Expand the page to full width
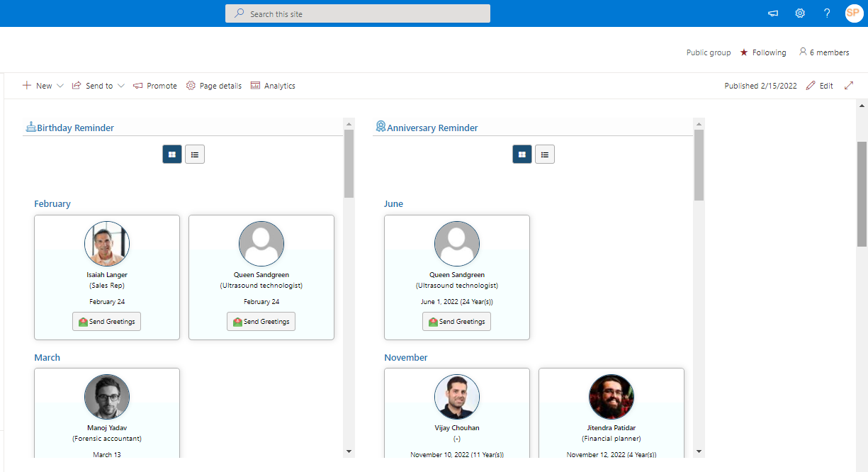868x472 pixels. 849,85
